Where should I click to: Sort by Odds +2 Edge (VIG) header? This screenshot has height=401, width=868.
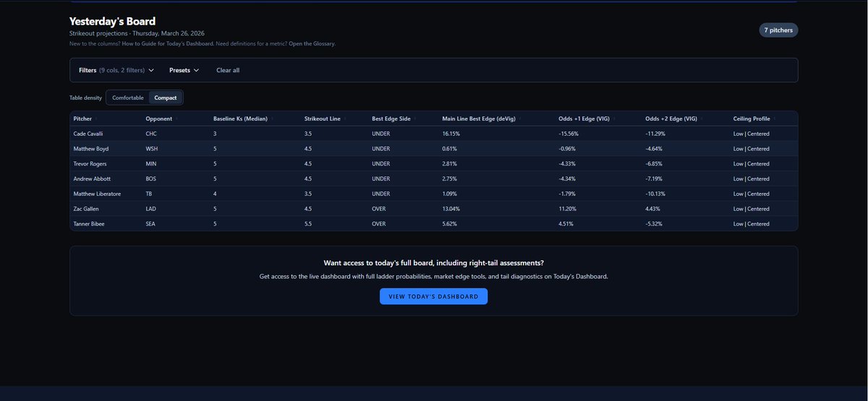(x=674, y=118)
